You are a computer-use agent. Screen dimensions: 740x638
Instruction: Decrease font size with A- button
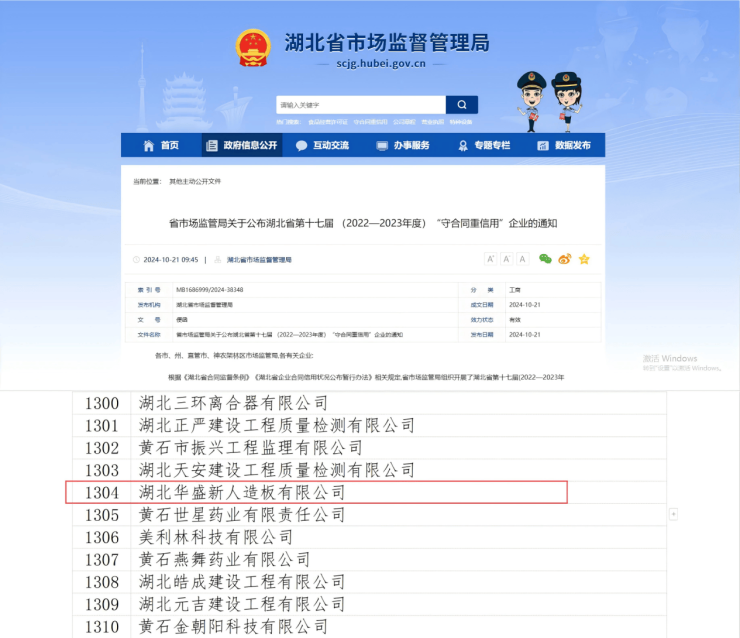tap(506, 259)
